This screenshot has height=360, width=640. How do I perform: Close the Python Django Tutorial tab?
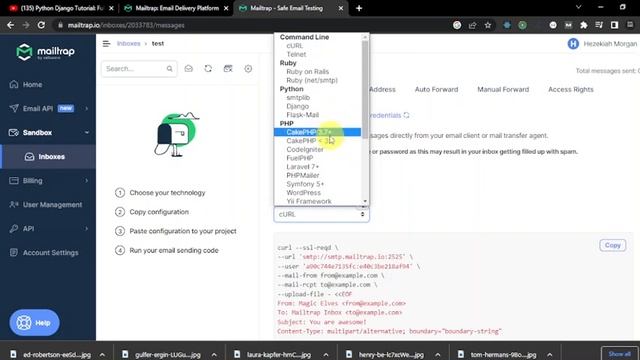tap(111, 8)
